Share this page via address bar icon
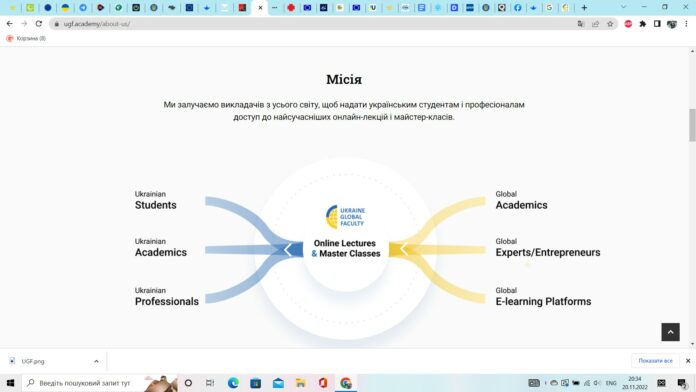696x392 pixels. pyautogui.click(x=595, y=24)
